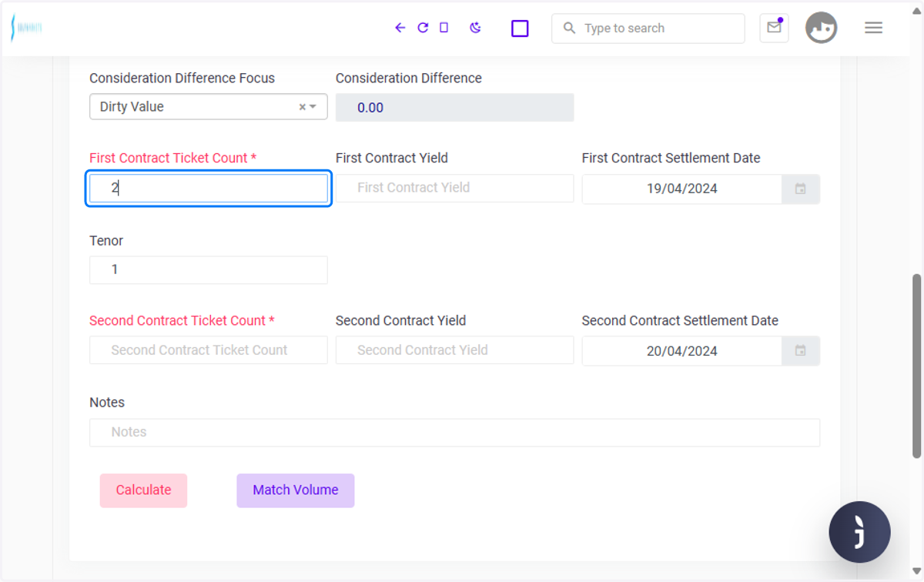Expand the Consideration Difference Focus dropdown
Image resolution: width=924 pixels, height=582 pixels.
[313, 107]
